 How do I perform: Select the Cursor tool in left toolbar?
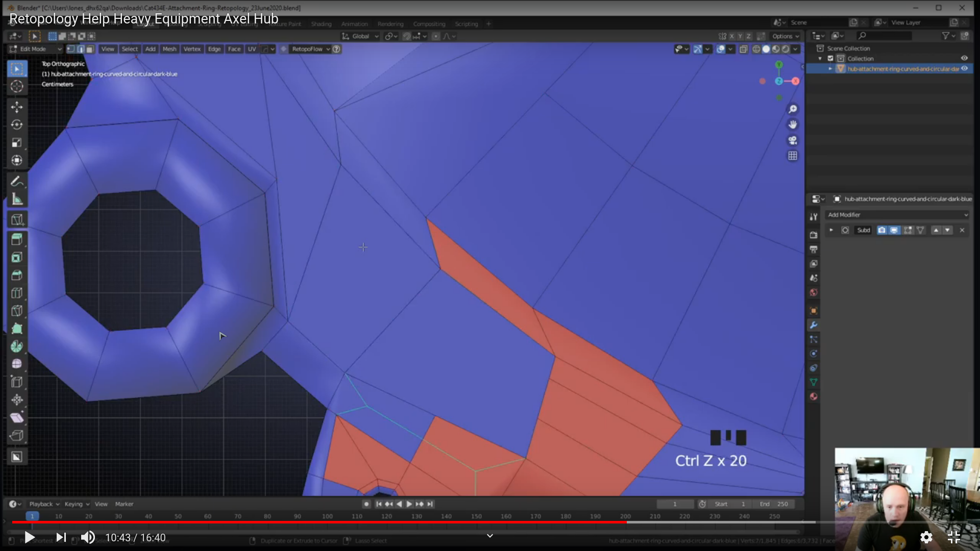coord(17,86)
